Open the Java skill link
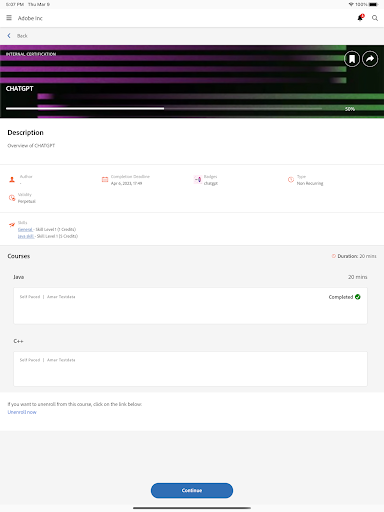Viewport: 384px width, 512px height. pyautogui.click(x=26, y=236)
